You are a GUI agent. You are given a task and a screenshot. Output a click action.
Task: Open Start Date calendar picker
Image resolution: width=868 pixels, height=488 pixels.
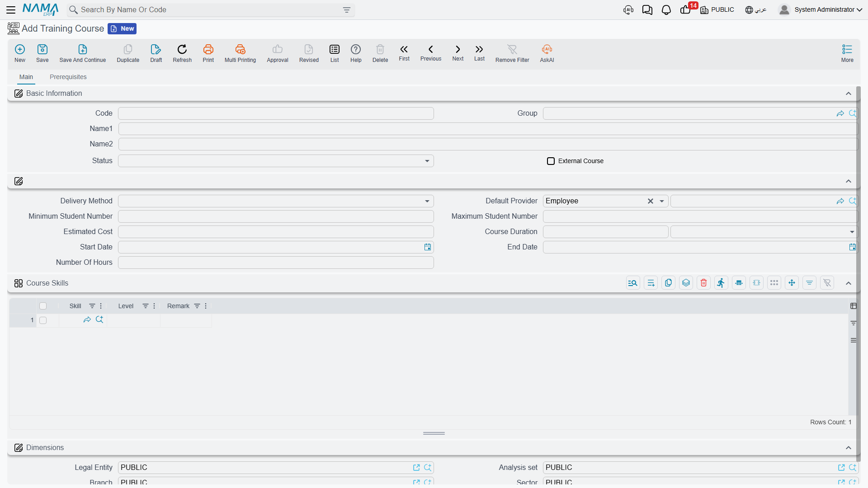pos(428,247)
